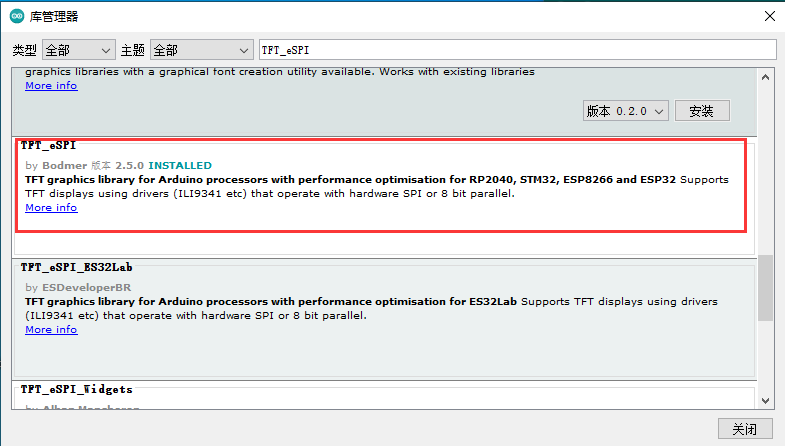Close the Library Manager window with X

(x=769, y=16)
